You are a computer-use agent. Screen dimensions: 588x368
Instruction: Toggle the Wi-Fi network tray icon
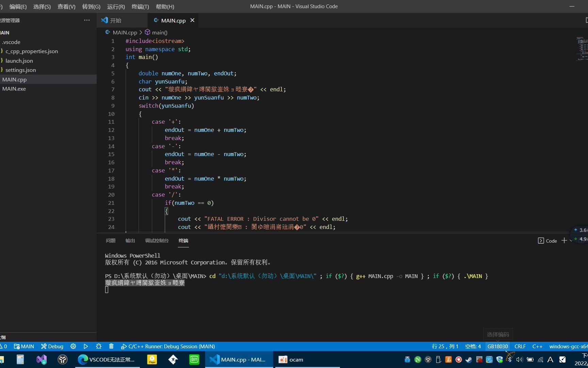coord(541,359)
